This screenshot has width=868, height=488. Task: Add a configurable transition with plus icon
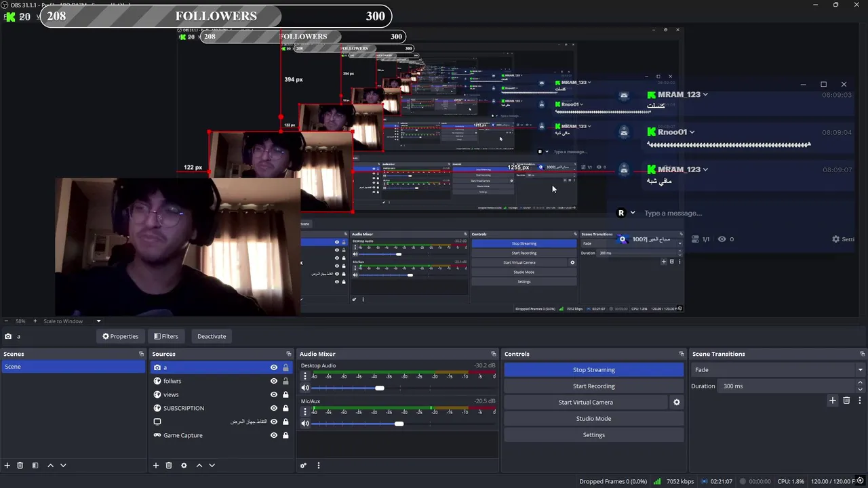833,401
